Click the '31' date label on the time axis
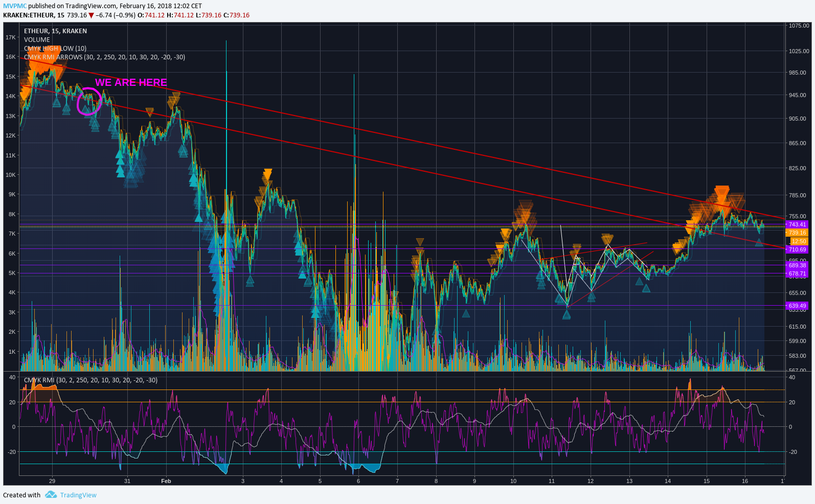Screen dimensions: 815x504 pyautogui.click(x=127, y=481)
